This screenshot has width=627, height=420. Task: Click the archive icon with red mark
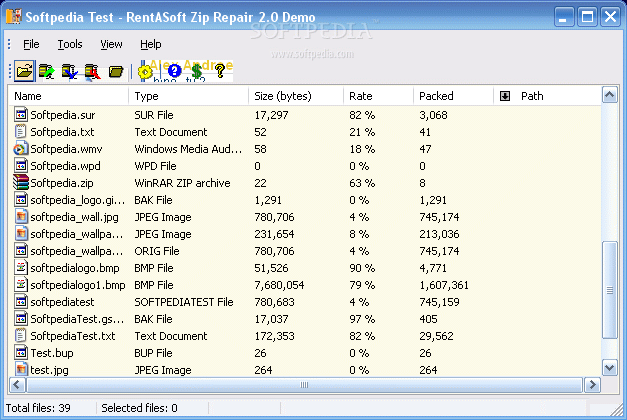tap(92, 72)
